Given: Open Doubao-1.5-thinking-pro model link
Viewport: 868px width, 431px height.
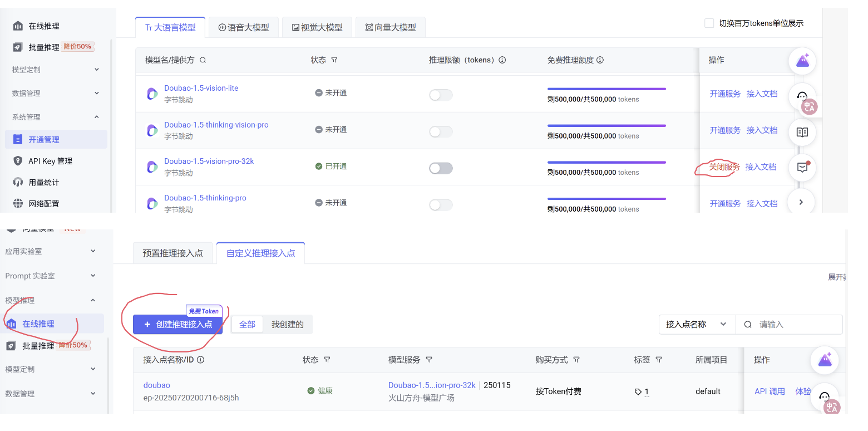Looking at the screenshot, I should pyautogui.click(x=205, y=198).
